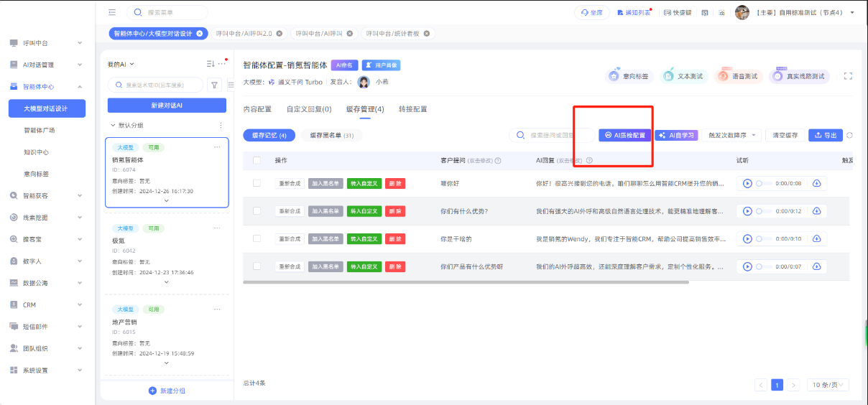
Task: Switch to the 自定义回复(0) tab
Action: pos(308,109)
